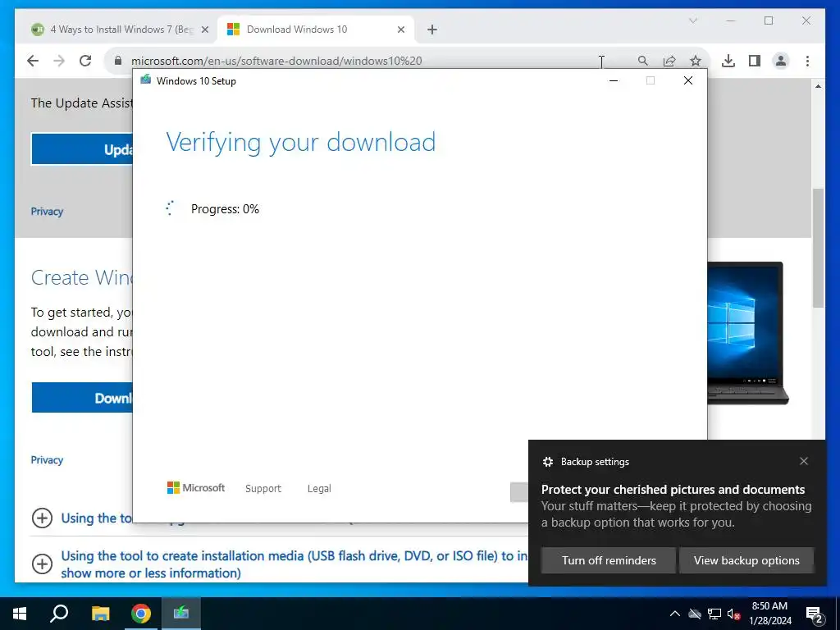The height and width of the screenshot is (630, 840).
Task: Close the 4 Ways to Install Windows 7 tab
Action: pyautogui.click(x=204, y=30)
